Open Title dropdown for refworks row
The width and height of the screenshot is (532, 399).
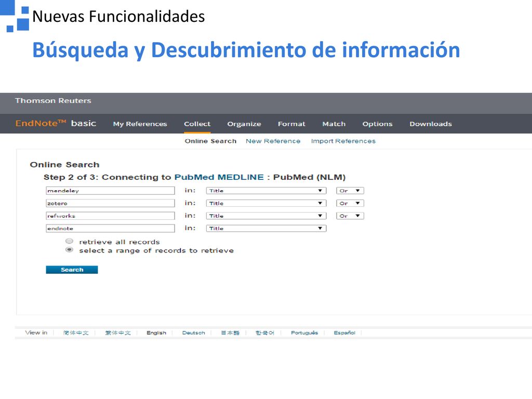pyautogui.click(x=266, y=216)
